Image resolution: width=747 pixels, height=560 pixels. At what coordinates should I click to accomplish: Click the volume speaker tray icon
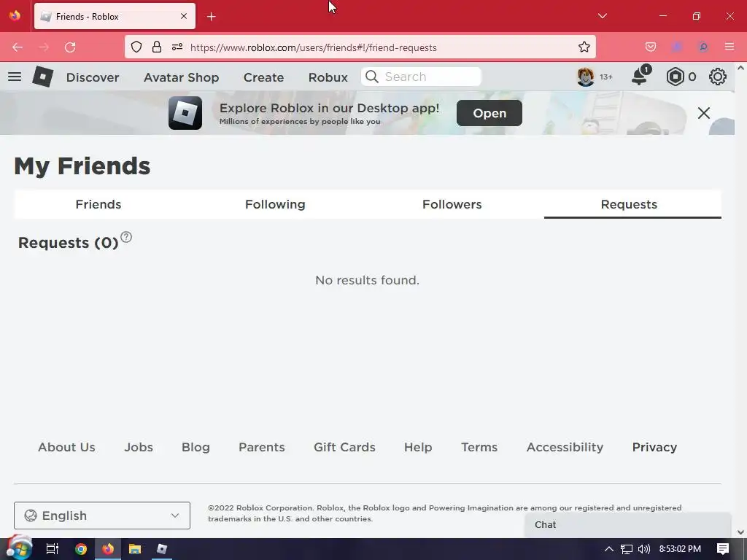tap(643, 549)
